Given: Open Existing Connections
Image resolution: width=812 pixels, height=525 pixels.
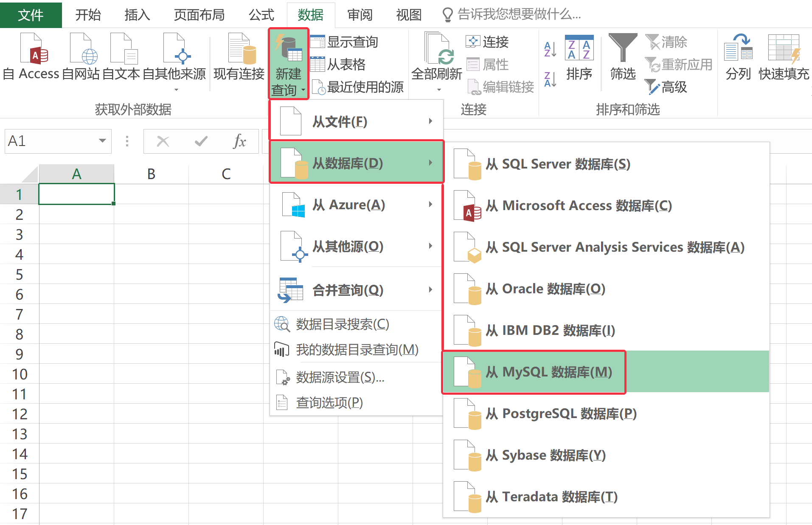Looking at the screenshot, I should point(239,59).
